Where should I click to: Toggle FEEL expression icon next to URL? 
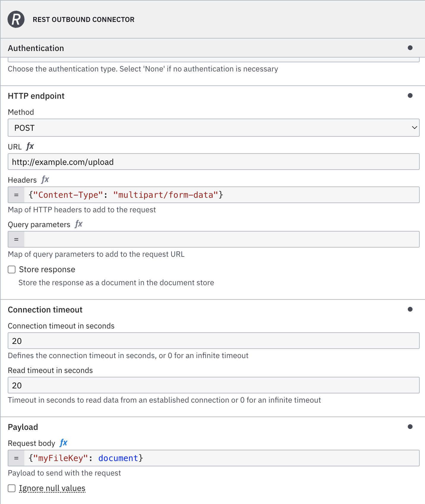click(30, 146)
